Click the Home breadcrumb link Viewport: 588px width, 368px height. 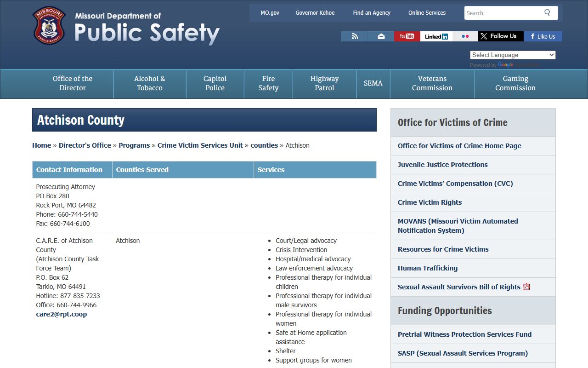pos(41,145)
